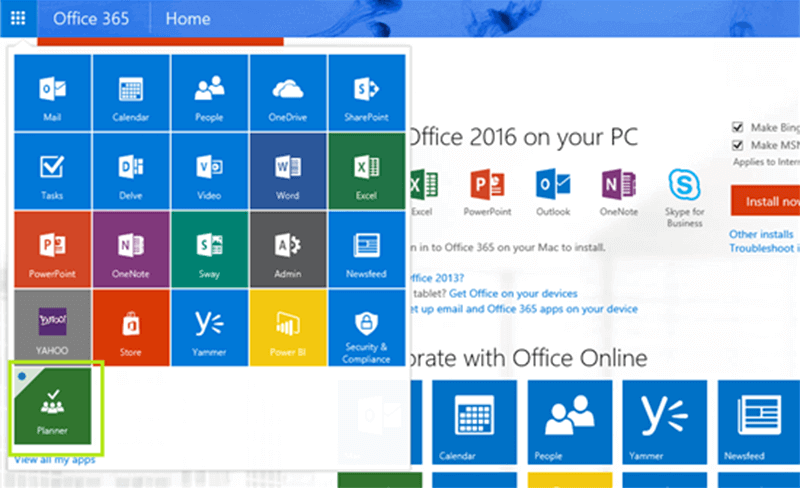Screen dimensions: 800x488
Task: Open the YAHOO tile
Action: pyautogui.click(x=53, y=328)
